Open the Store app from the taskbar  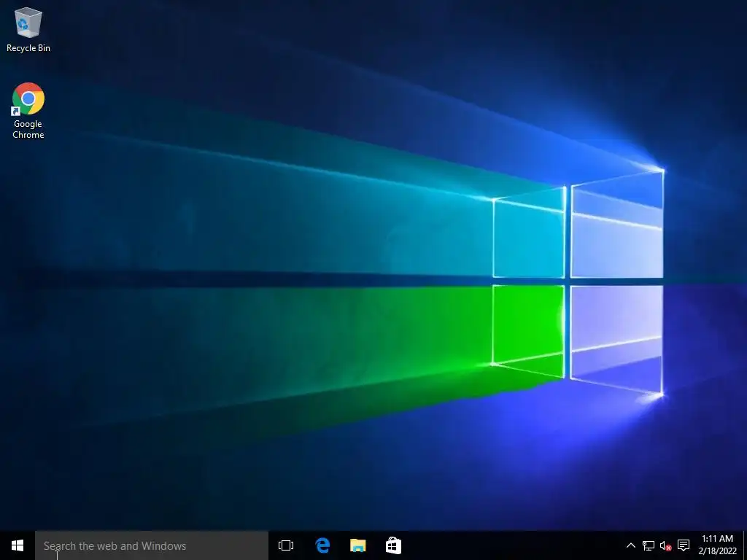[x=393, y=545]
